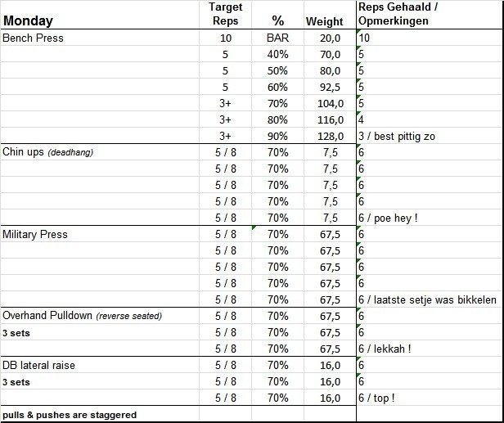504x423 pixels.
Task: Select the DB lateral raise cell
Action: (38, 365)
